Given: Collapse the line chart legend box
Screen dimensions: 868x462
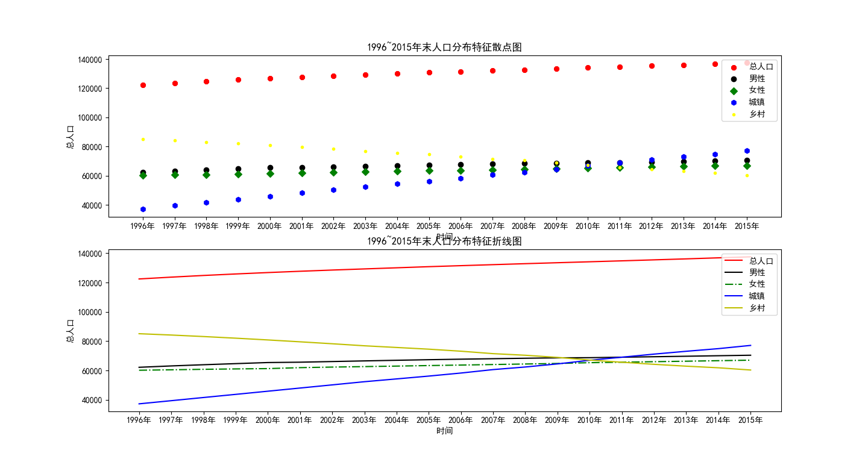Looking at the screenshot, I should [749, 284].
